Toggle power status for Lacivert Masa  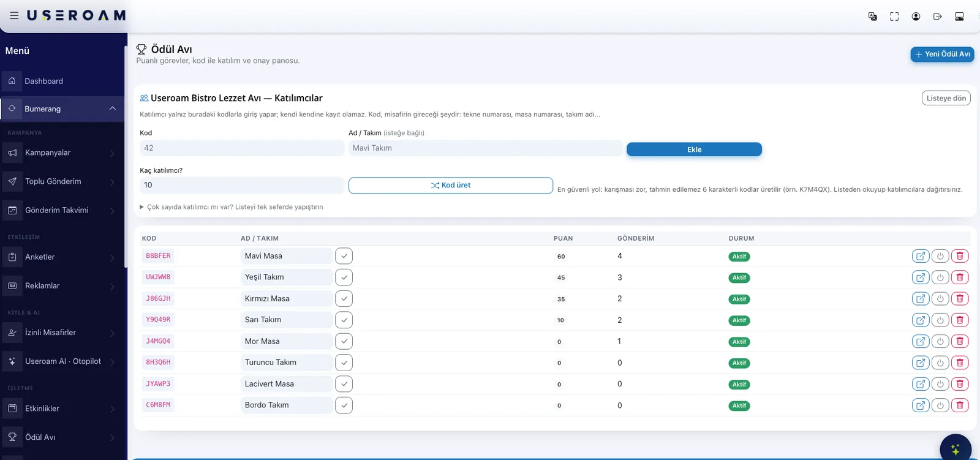pos(940,384)
